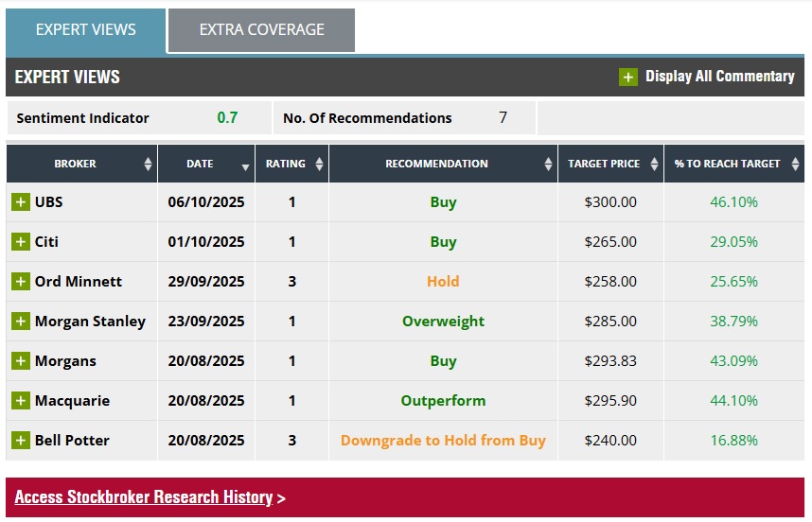Switch to the Extra Coverage tab
This screenshot has width=812, height=522.
tap(261, 30)
